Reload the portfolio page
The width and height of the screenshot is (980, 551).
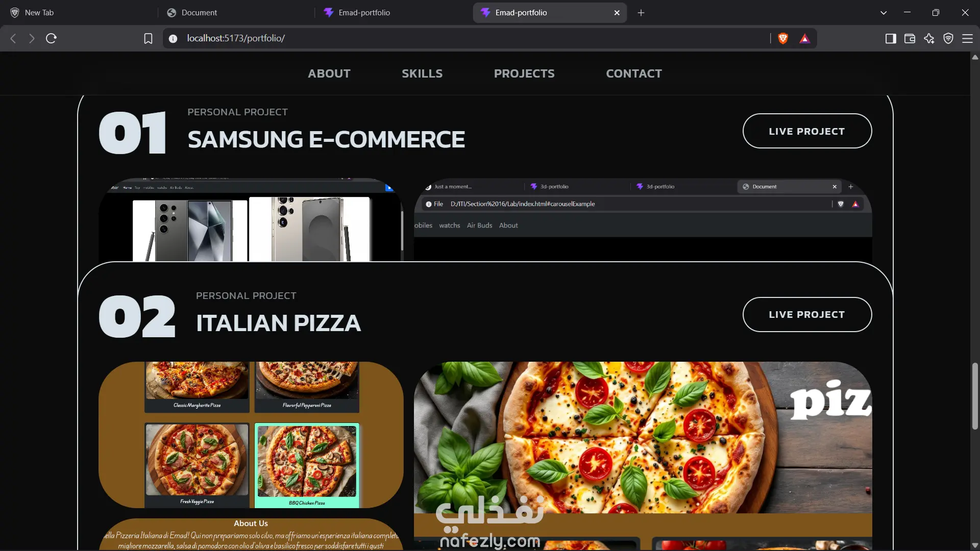point(51,38)
